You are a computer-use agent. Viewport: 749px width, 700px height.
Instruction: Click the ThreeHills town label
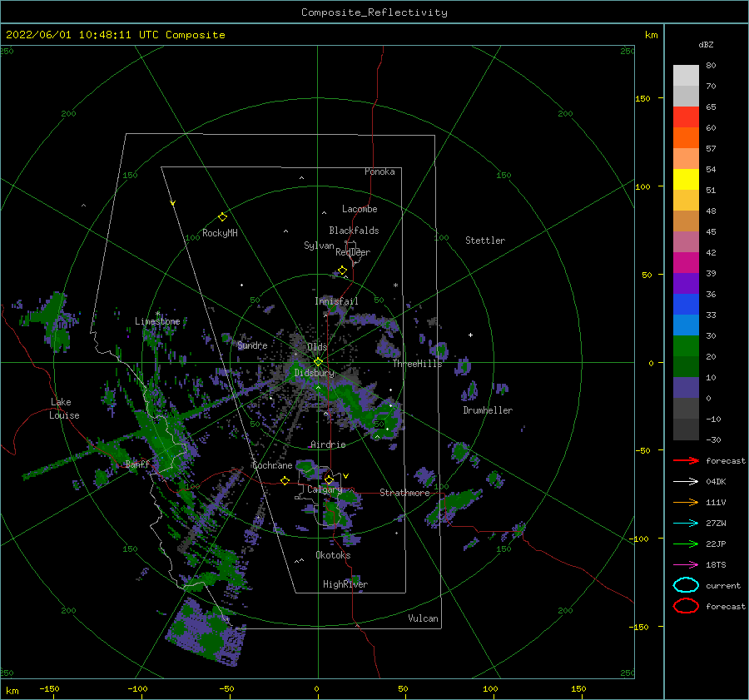pyautogui.click(x=418, y=364)
